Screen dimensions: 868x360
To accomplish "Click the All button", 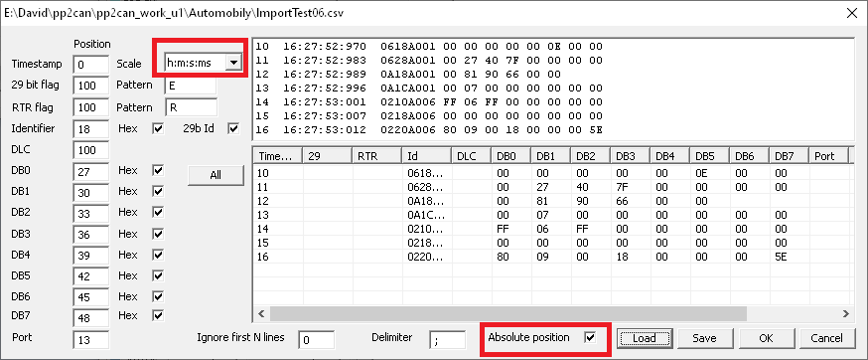I will (216, 175).
